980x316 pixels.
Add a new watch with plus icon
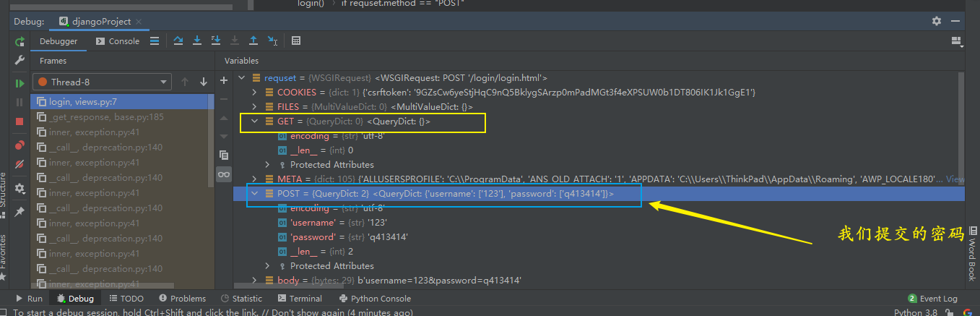coord(224,80)
